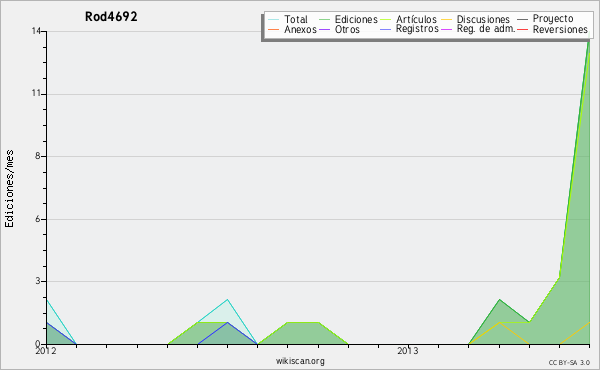
Task: Click the 14 y-axis value
Action: click(36, 31)
